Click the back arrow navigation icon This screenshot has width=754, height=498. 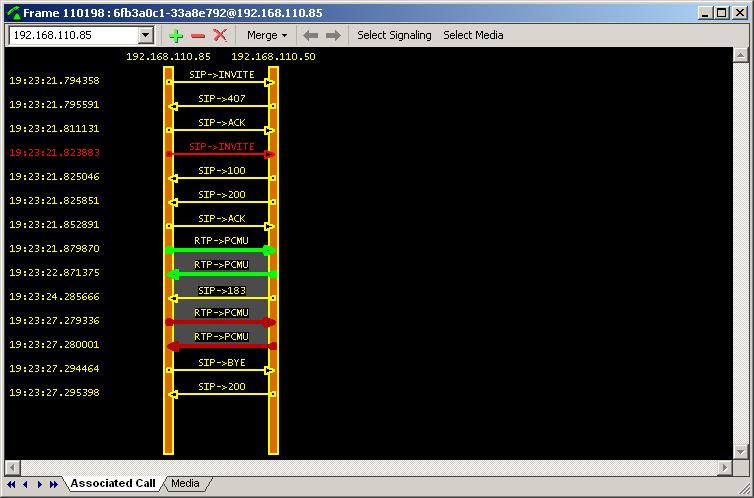[311, 36]
